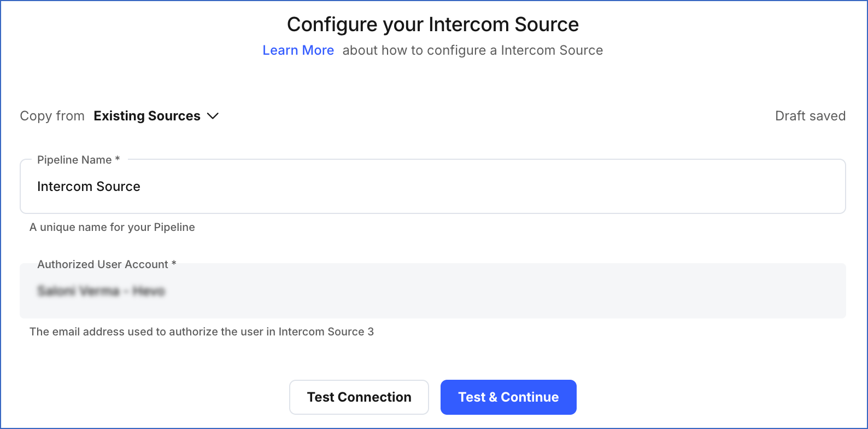Click the Copy from label
The height and width of the screenshot is (429, 868).
click(x=52, y=115)
